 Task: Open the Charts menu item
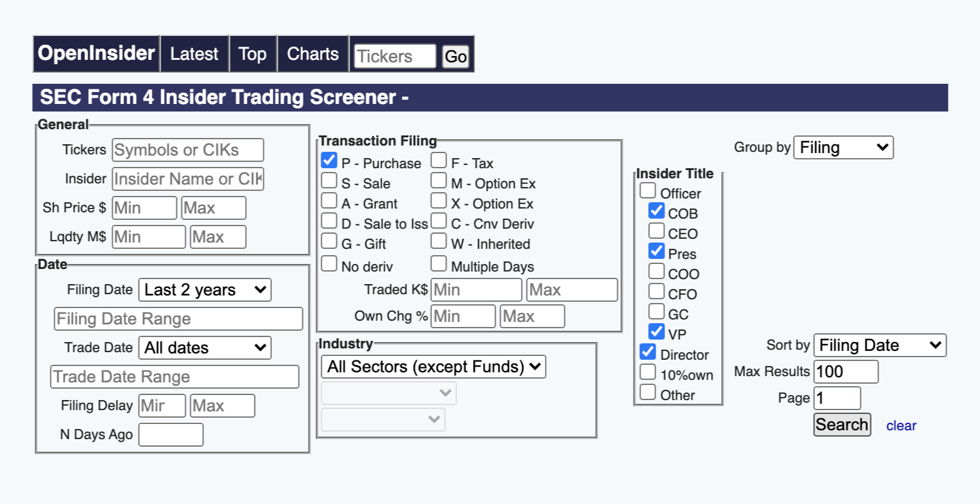[x=312, y=54]
